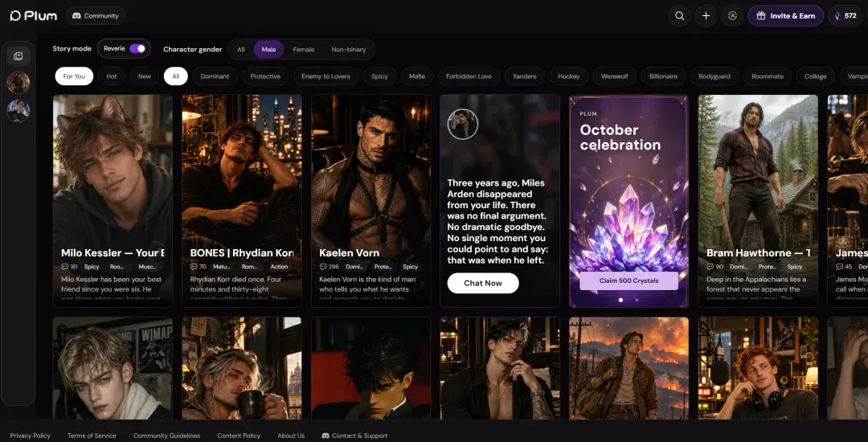Screen dimensions: 868x442
Task: Click Bram Hawthorne chat count icon
Action: (710, 267)
